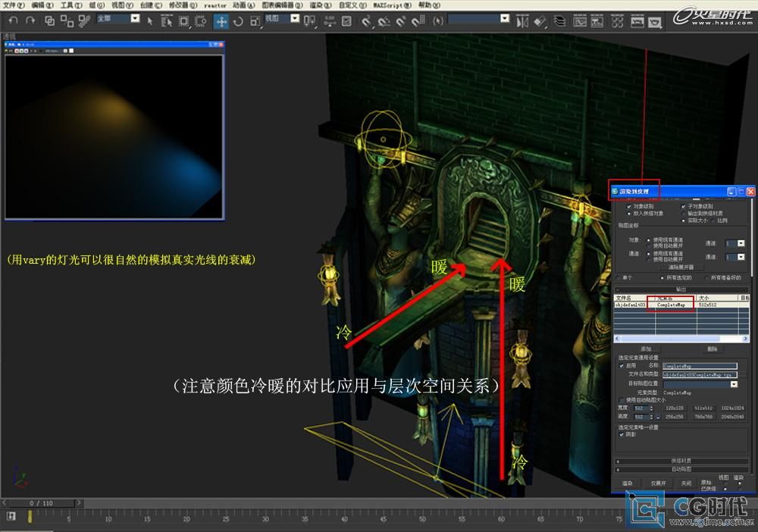Open the named selection sets dropdown
The image size is (758, 532).
click(x=505, y=19)
